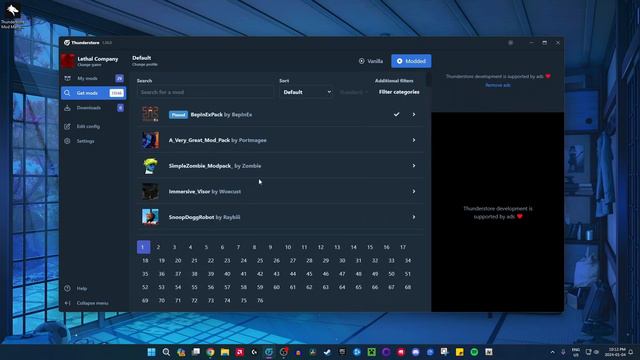Go to page 68 of mods
Viewport: 640px width, 360px height.
tap(408, 287)
